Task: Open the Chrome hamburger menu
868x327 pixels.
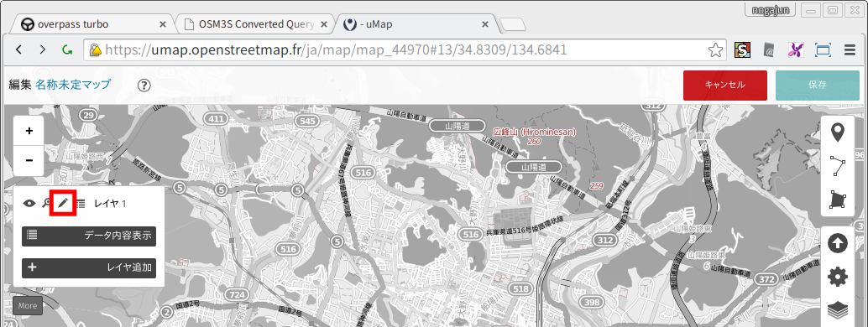Action: [850, 50]
